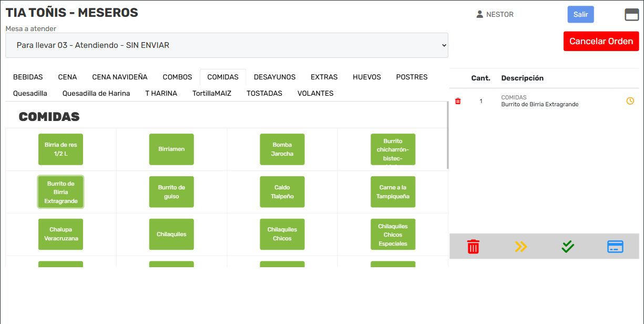Click the Salir button
The width and height of the screenshot is (644, 324).
coord(580,15)
